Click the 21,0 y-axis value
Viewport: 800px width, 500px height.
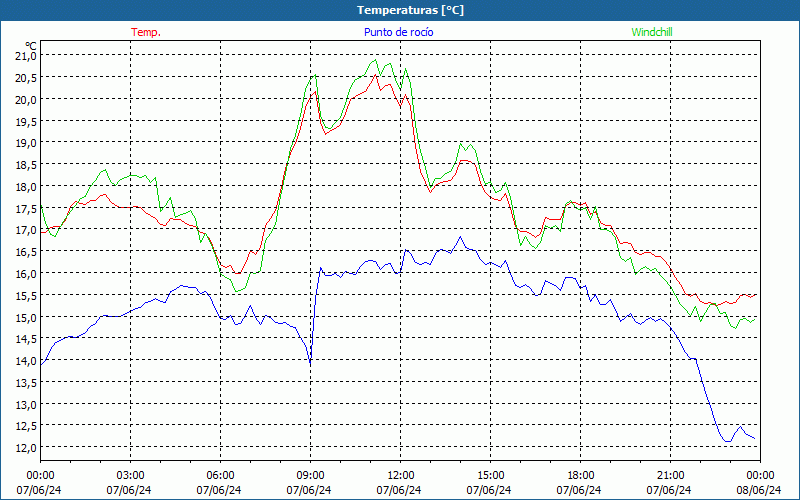click(x=27, y=56)
